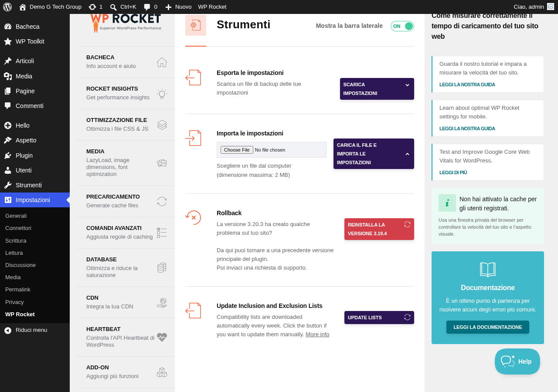Open the WordPress Strumenti menu
The image size is (558, 392).
click(x=35, y=185)
